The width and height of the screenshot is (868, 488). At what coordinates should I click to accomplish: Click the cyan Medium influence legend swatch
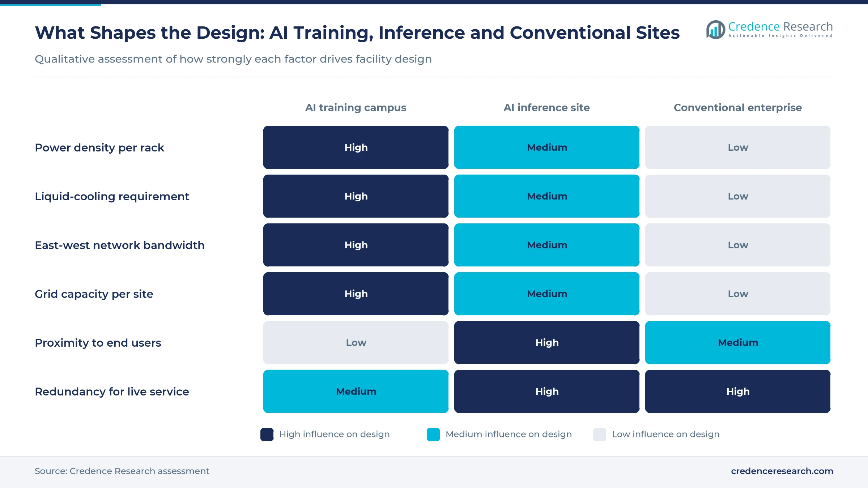click(x=433, y=435)
